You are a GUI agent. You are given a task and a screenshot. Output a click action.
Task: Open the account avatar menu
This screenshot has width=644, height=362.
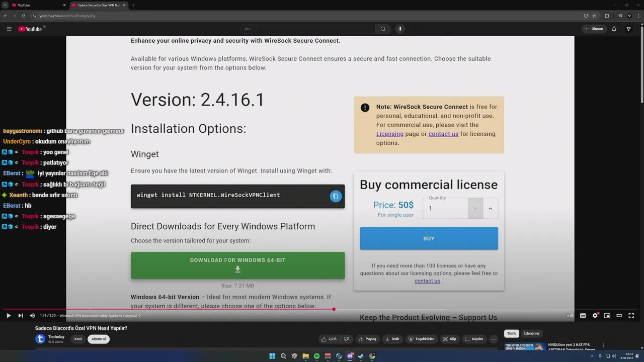click(628, 29)
